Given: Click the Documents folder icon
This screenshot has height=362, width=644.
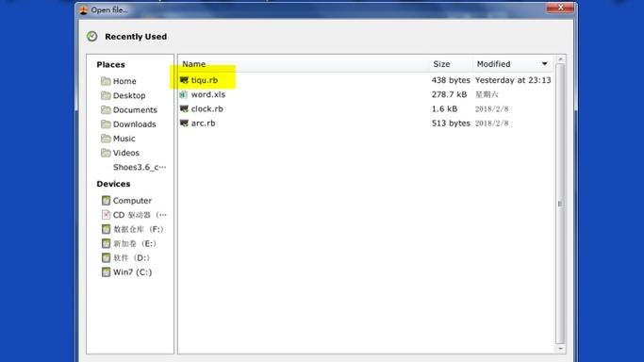Looking at the screenshot, I should click(x=106, y=110).
